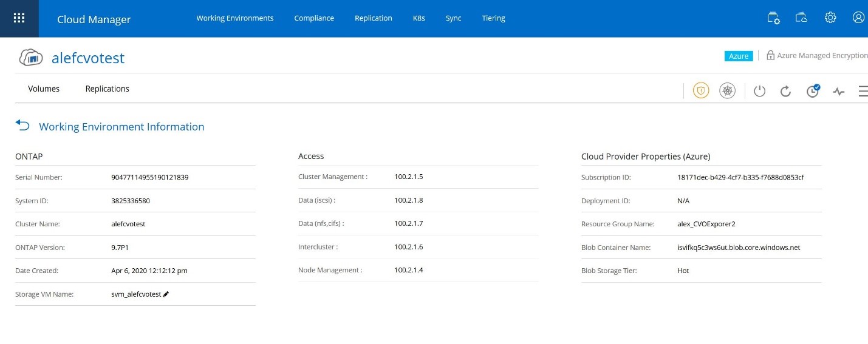
Task: Click the refresh icon
Action: (785, 92)
